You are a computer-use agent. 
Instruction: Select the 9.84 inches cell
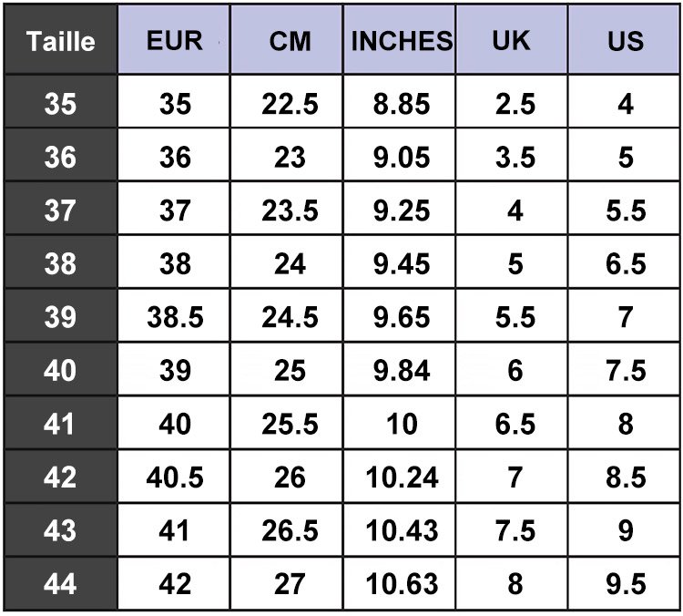pyautogui.click(x=401, y=371)
